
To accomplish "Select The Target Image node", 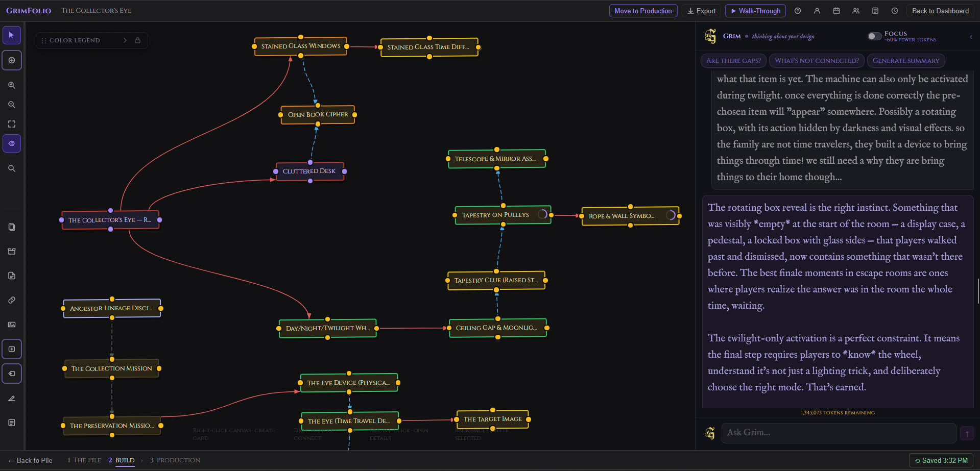I will 492,419.
